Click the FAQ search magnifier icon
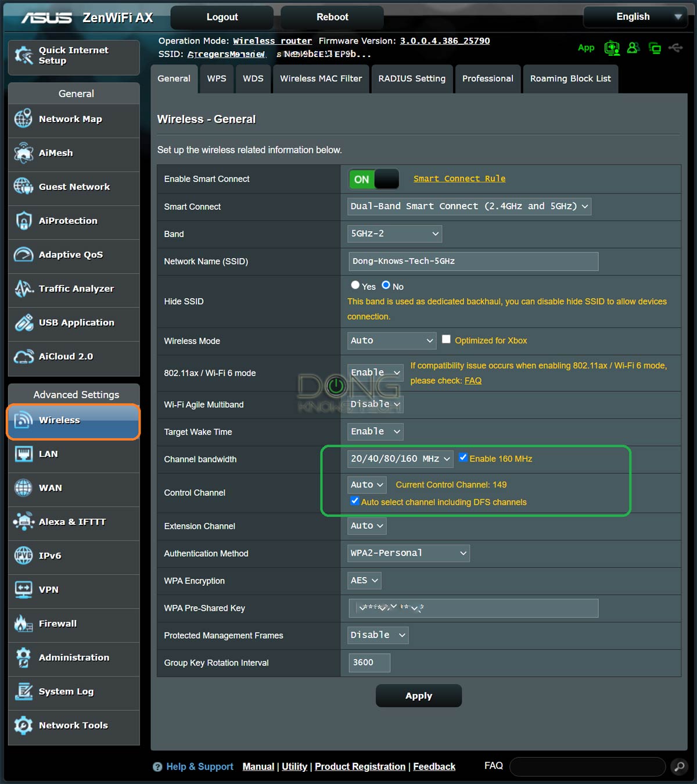Image resolution: width=697 pixels, height=784 pixels. coord(678,767)
